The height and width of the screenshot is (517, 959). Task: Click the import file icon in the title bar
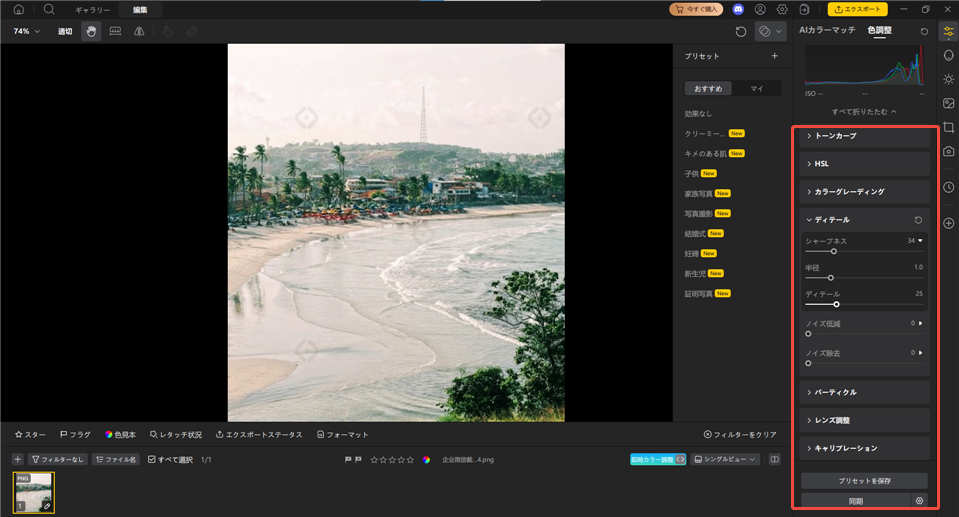pos(804,9)
